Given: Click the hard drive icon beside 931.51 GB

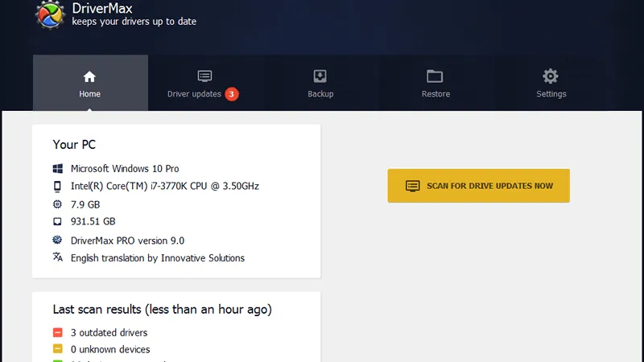Looking at the screenshot, I should [x=58, y=222].
